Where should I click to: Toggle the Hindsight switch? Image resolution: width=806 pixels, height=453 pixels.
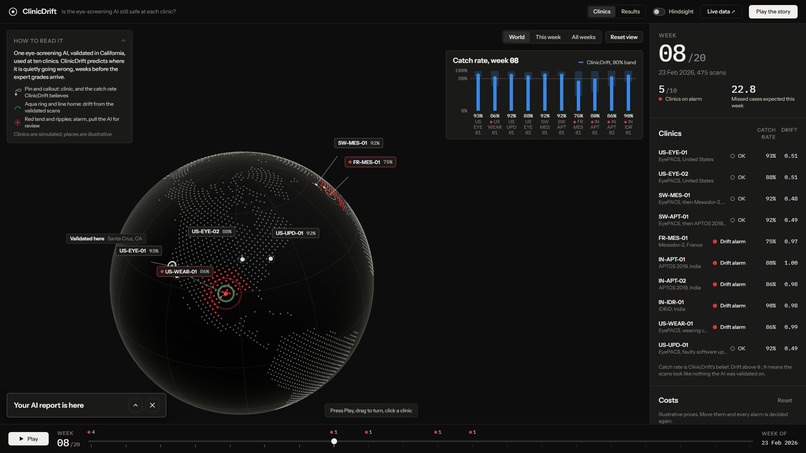[658, 11]
